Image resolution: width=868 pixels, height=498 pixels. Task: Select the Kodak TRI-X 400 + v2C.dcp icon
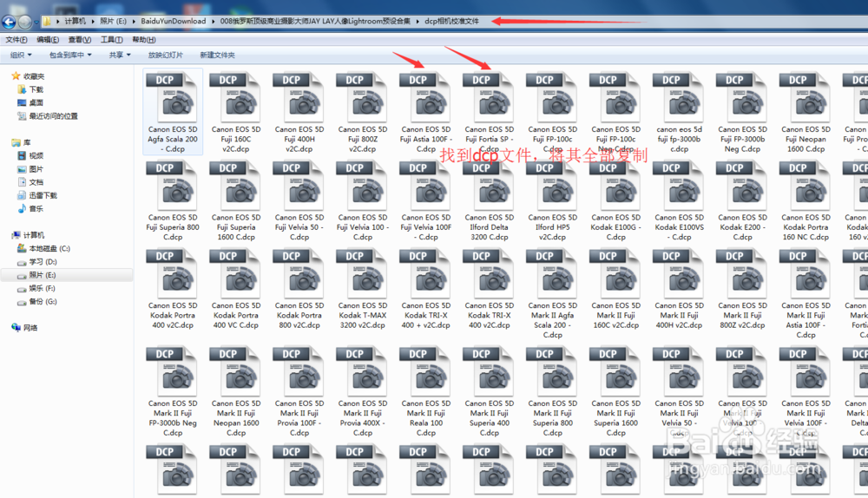coord(425,273)
